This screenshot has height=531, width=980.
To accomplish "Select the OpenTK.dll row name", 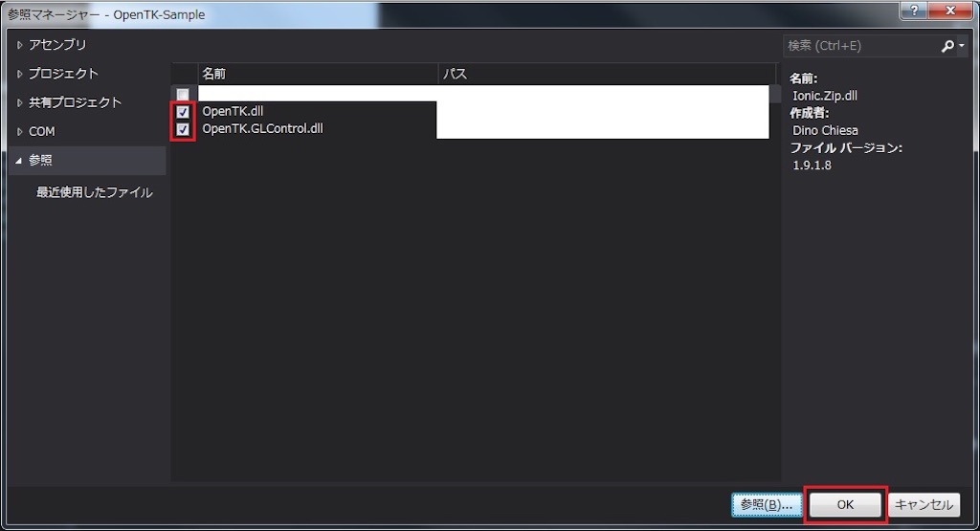I will pyautogui.click(x=233, y=111).
